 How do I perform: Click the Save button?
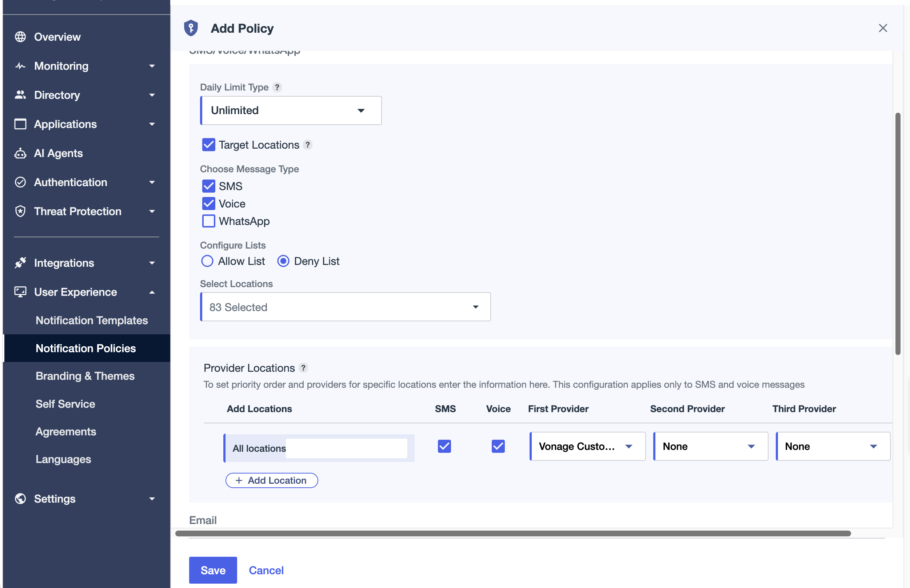click(x=213, y=570)
